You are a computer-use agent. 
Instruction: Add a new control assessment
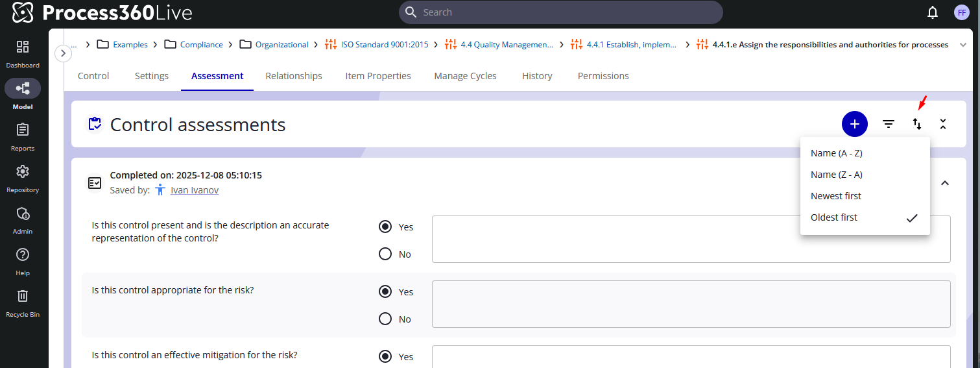[854, 124]
